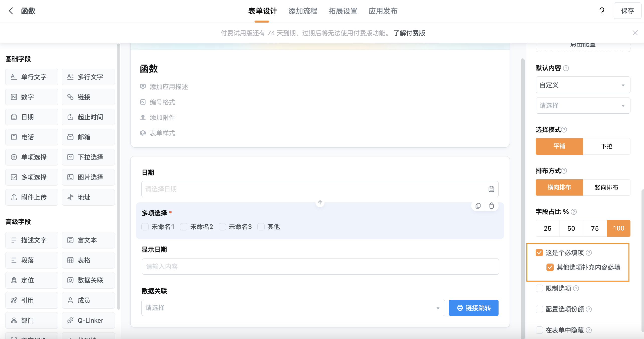
Task: Open the 自定义 default content dropdown
Action: click(x=583, y=85)
